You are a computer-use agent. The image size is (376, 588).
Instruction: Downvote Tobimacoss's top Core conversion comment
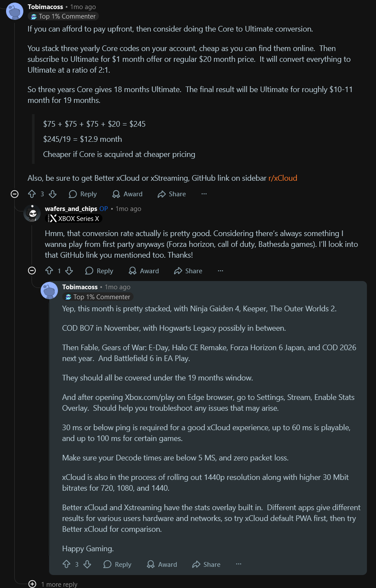52,194
